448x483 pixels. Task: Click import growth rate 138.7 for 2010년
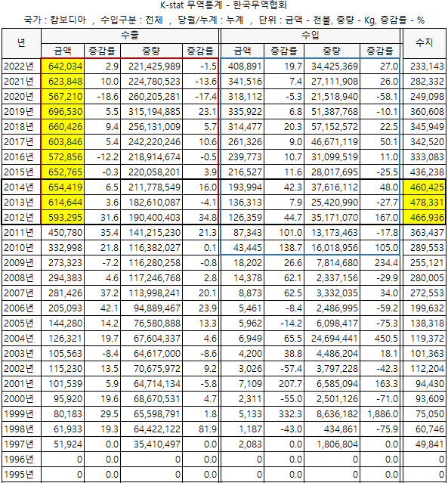tap(284, 247)
